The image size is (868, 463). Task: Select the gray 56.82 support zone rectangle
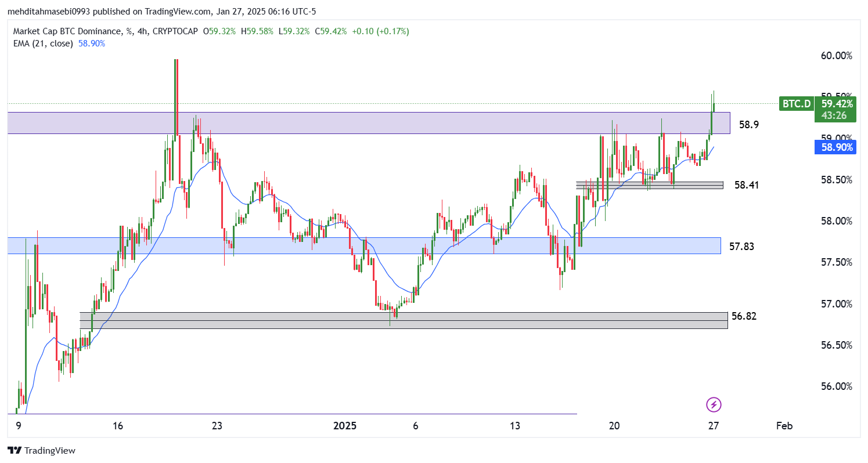[404, 320]
